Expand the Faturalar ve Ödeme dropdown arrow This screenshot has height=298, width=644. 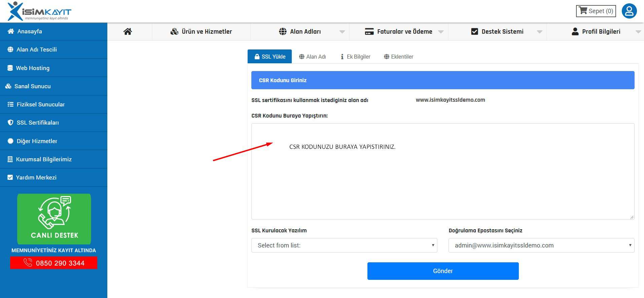tap(441, 32)
